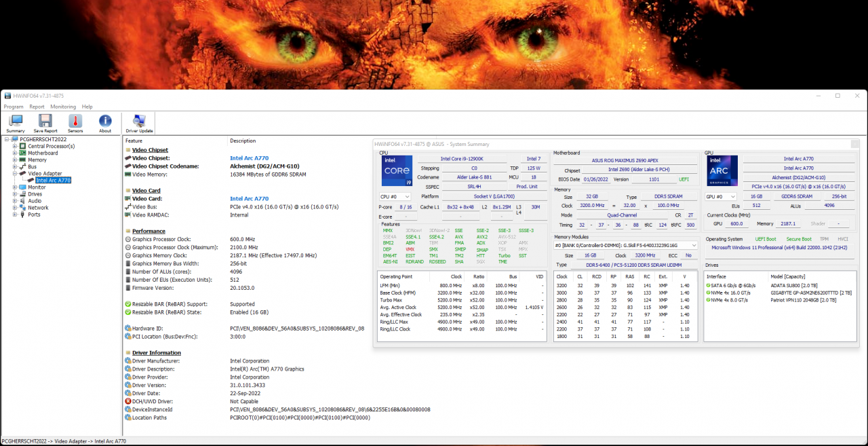Click green check icon beside ReBAR State
Screen dimensions: 868x446
point(127,312)
